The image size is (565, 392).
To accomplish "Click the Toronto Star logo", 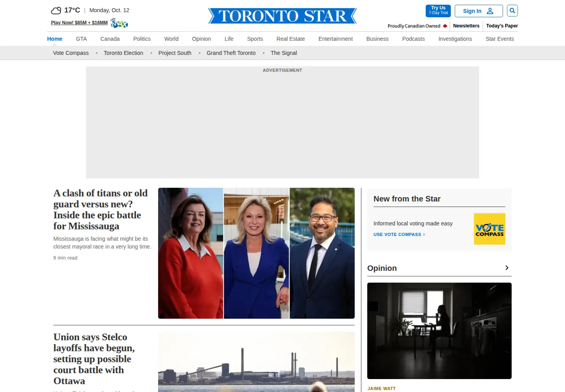I will 282,16.
